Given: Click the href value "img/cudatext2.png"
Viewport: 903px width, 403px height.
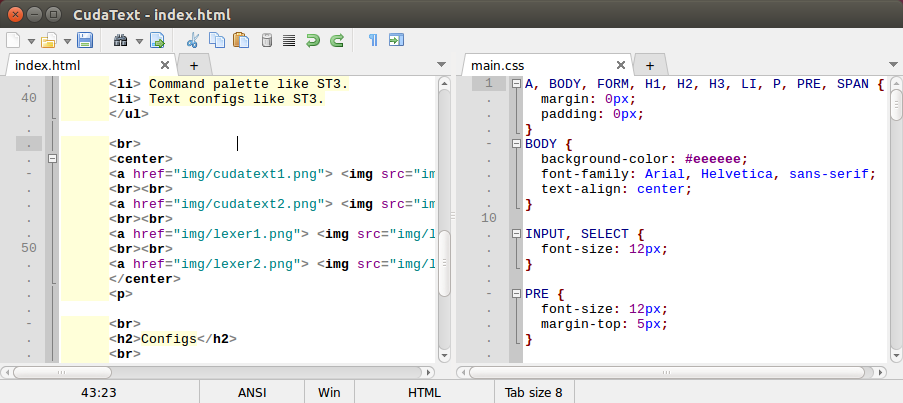Looking at the screenshot, I should tap(249, 204).
